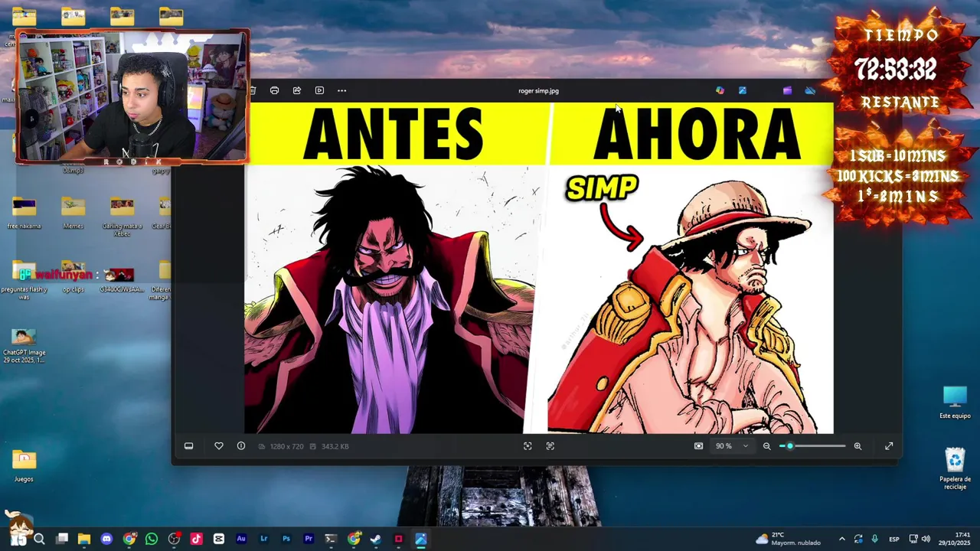Viewport: 980px width, 551px height.
Task: Open CapCut from the taskbar
Action: pyautogui.click(x=219, y=539)
